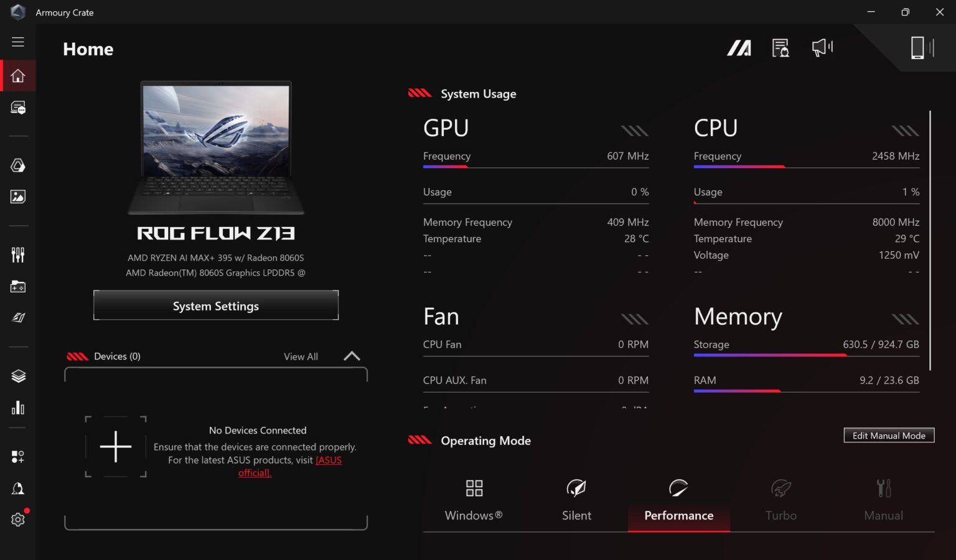Select the Silent operating mode
The image size is (956, 560).
[576, 501]
